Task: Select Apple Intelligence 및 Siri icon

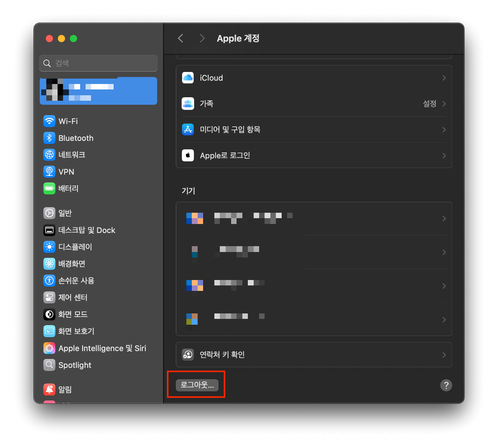Action: 49,348
